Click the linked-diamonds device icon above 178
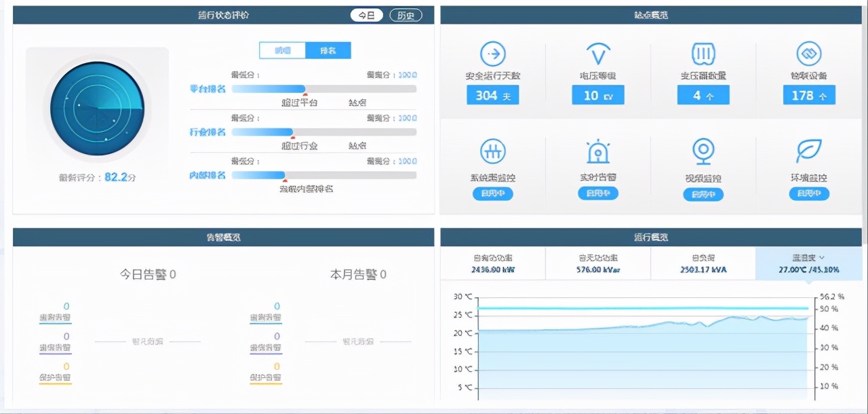The image size is (868, 414). click(808, 54)
